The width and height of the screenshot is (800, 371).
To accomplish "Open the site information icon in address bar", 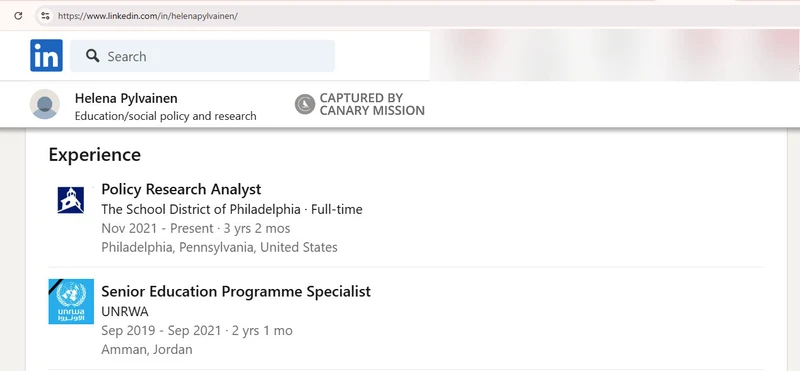I will coord(45,16).
